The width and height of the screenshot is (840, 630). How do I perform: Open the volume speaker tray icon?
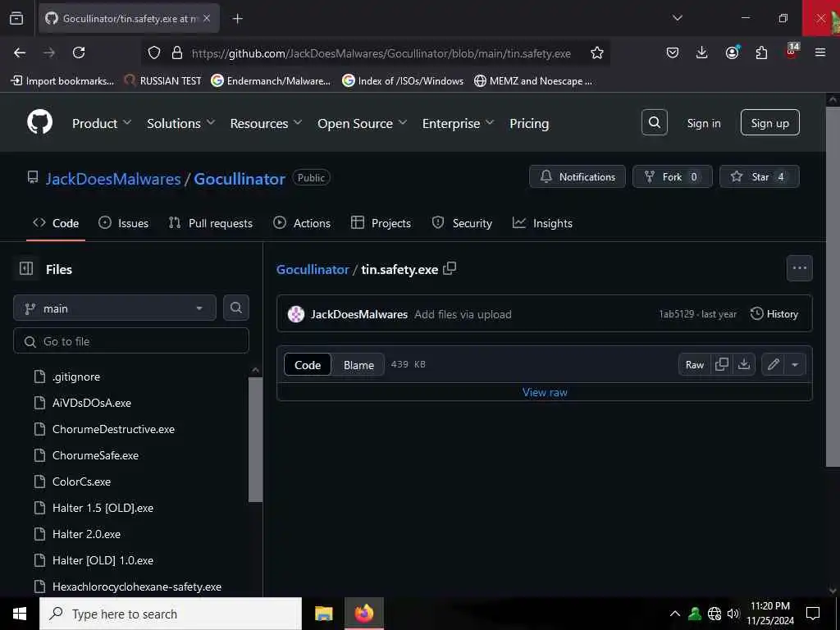click(733, 614)
